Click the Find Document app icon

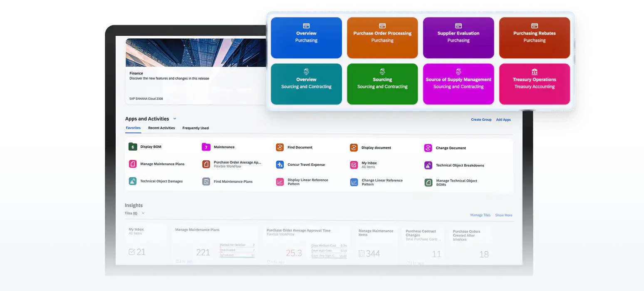click(x=280, y=147)
